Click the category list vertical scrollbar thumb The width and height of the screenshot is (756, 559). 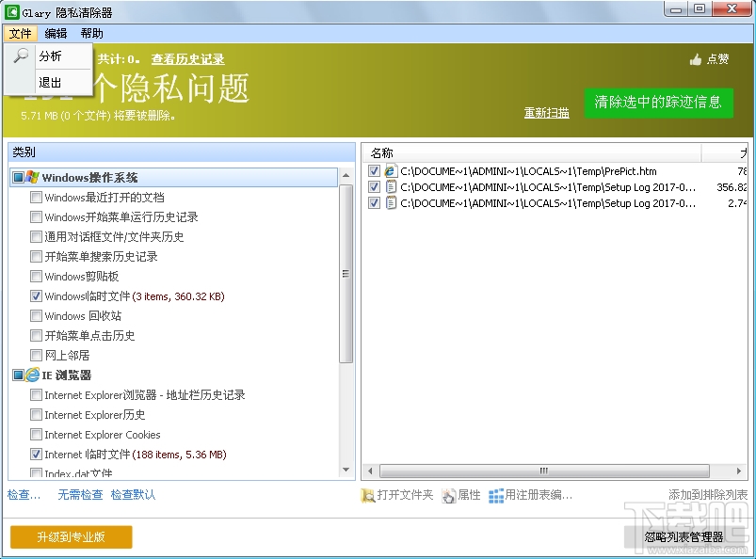(x=346, y=273)
